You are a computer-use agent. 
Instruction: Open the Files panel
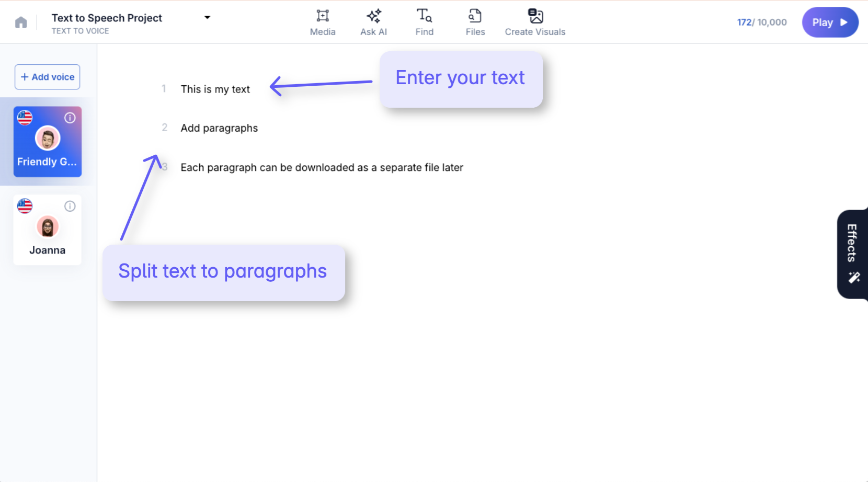[x=475, y=22]
